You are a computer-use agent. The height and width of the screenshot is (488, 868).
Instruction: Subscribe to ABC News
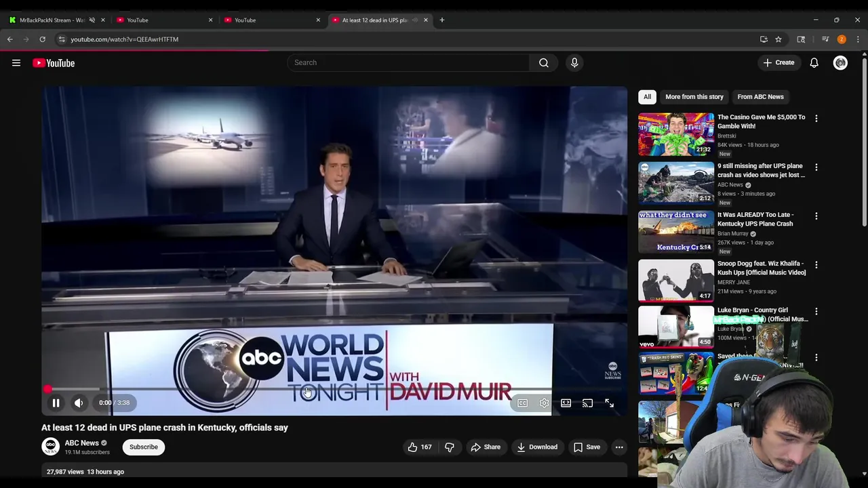pyautogui.click(x=144, y=447)
